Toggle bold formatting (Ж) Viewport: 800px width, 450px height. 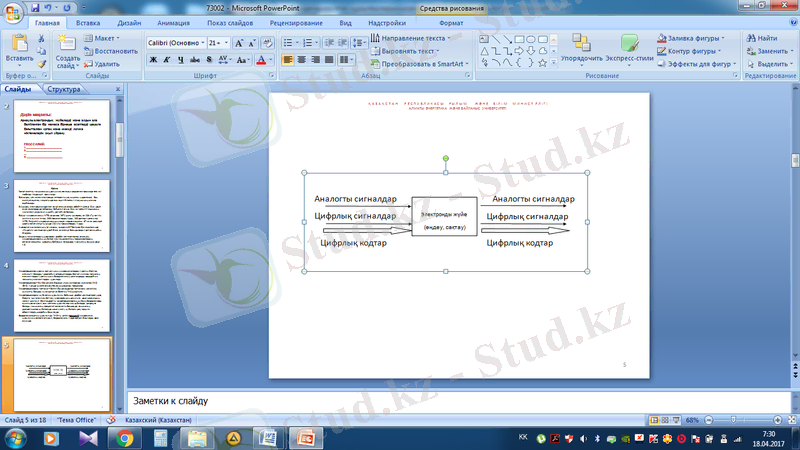(x=154, y=60)
